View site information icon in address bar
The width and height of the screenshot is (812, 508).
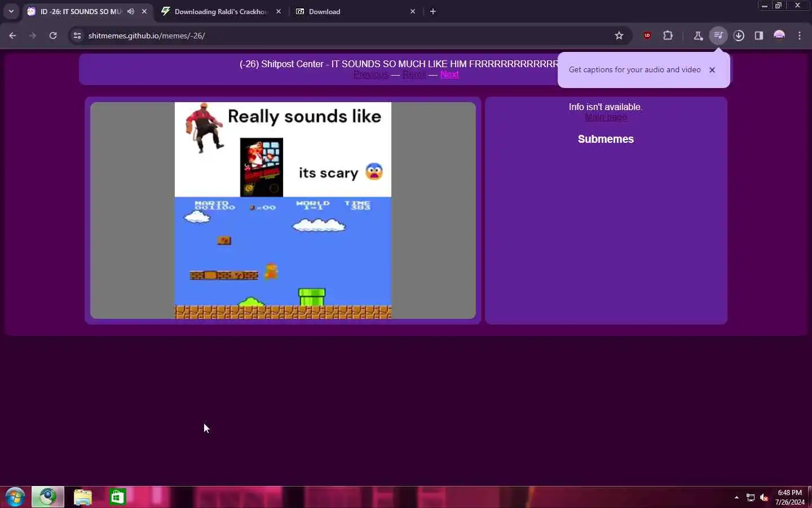(x=77, y=36)
